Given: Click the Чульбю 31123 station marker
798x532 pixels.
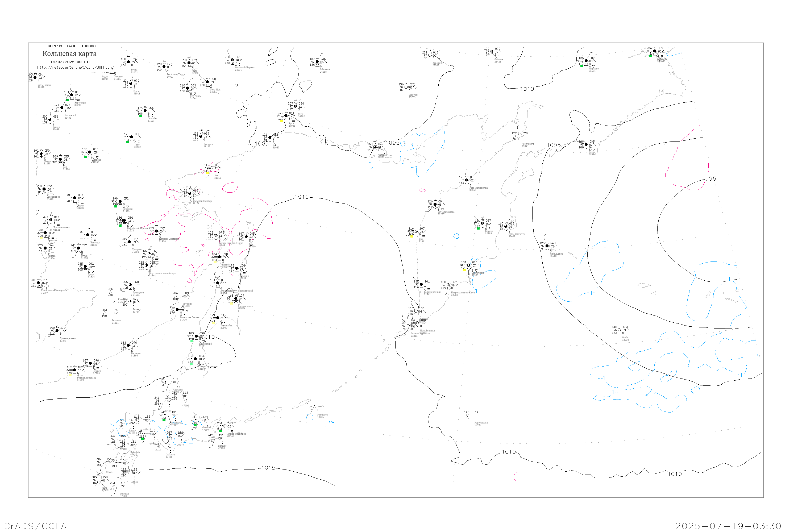Looking at the screenshot, I should (145, 111).
